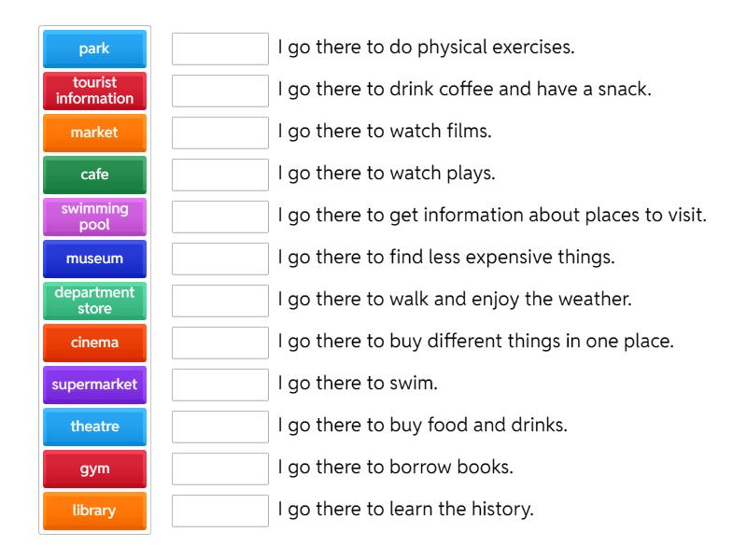Click the sentence about watching plays

pos(392,175)
